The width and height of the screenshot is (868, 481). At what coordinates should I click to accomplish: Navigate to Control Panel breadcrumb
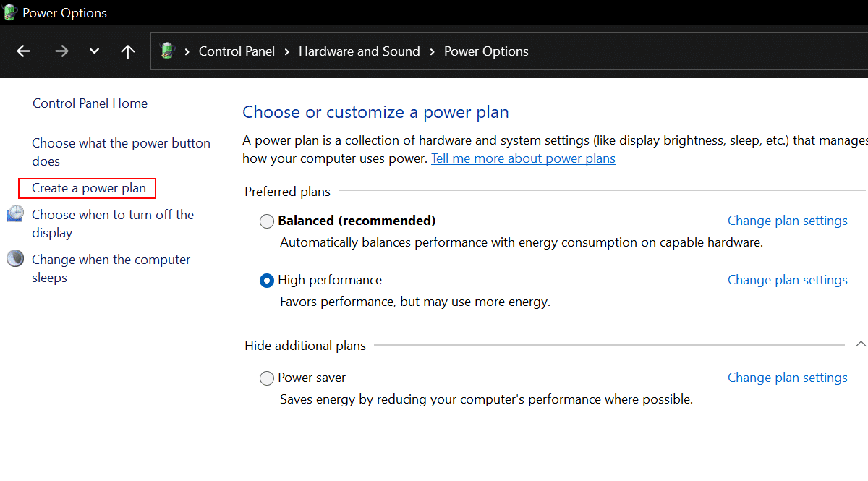[237, 51]
